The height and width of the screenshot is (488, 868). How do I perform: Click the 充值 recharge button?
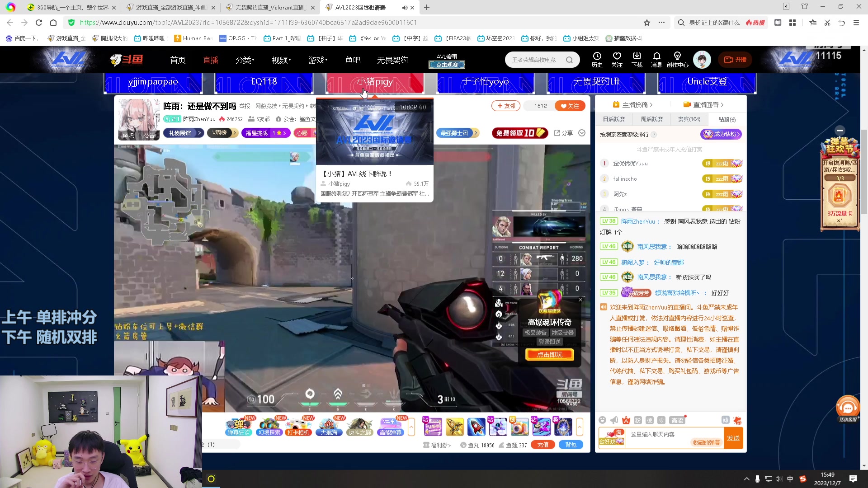(x=543, y=445)
